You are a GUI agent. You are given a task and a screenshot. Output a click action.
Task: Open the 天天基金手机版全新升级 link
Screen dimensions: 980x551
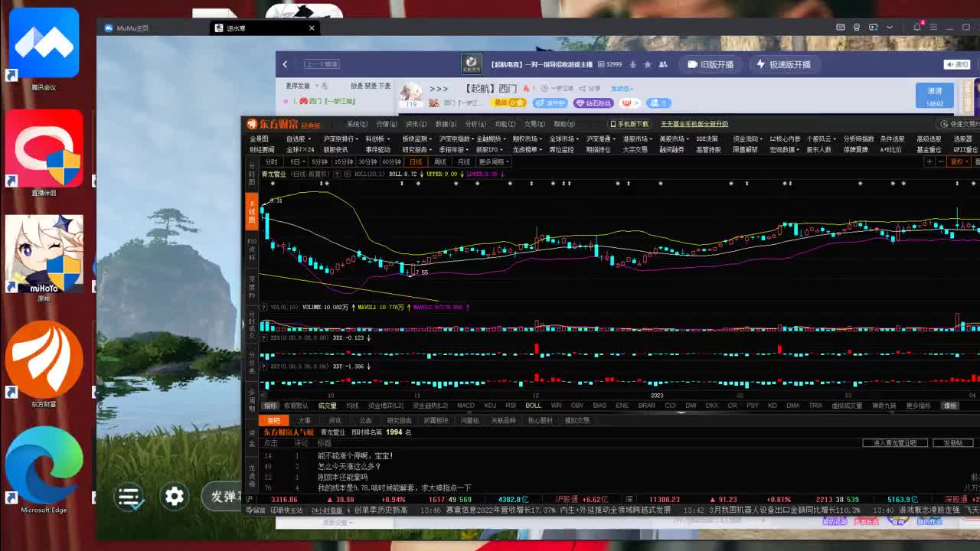pyautogui.click(x=694, y=124)
